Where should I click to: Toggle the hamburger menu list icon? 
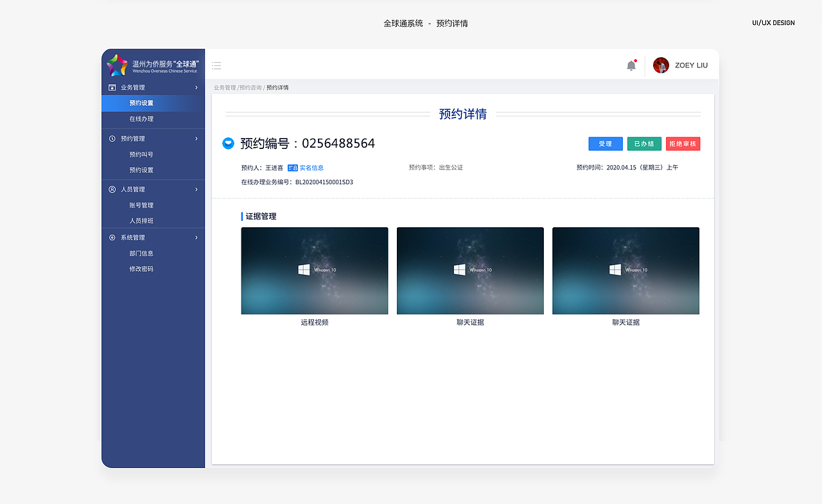point(216,65)
